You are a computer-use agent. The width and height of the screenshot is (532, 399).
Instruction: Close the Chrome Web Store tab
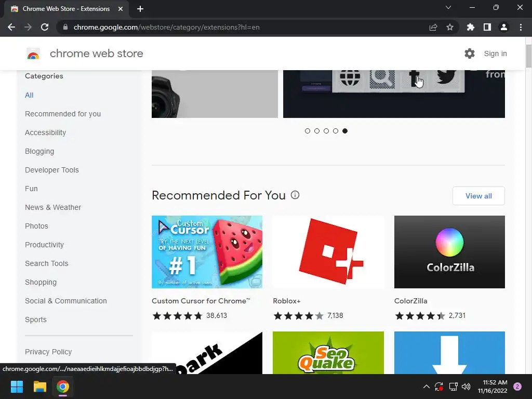[x=121, y=9]
